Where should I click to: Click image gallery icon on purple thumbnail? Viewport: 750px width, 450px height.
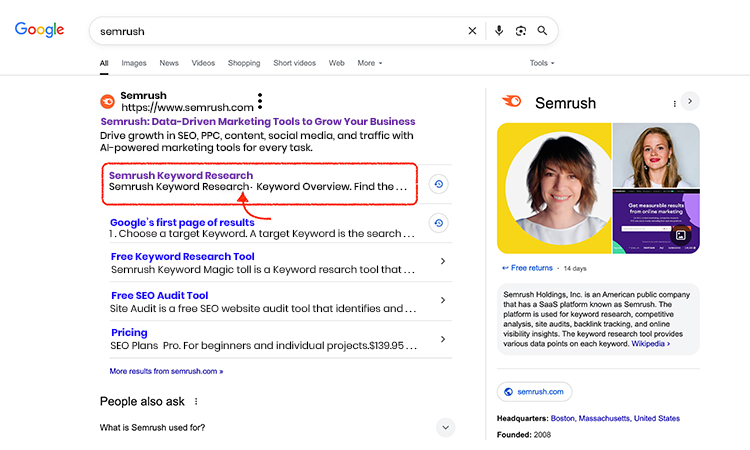pyautogui.click(x=681, y=235)
